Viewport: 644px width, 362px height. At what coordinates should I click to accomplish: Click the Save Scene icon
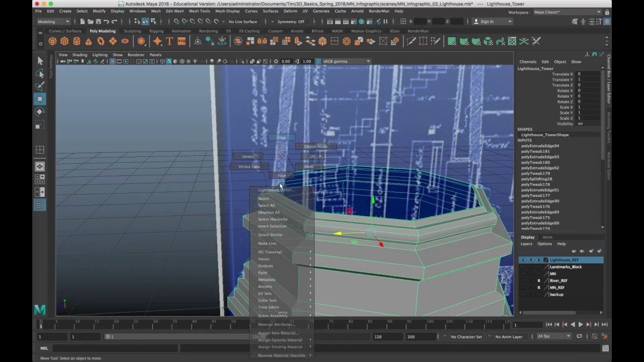(98, 22)
